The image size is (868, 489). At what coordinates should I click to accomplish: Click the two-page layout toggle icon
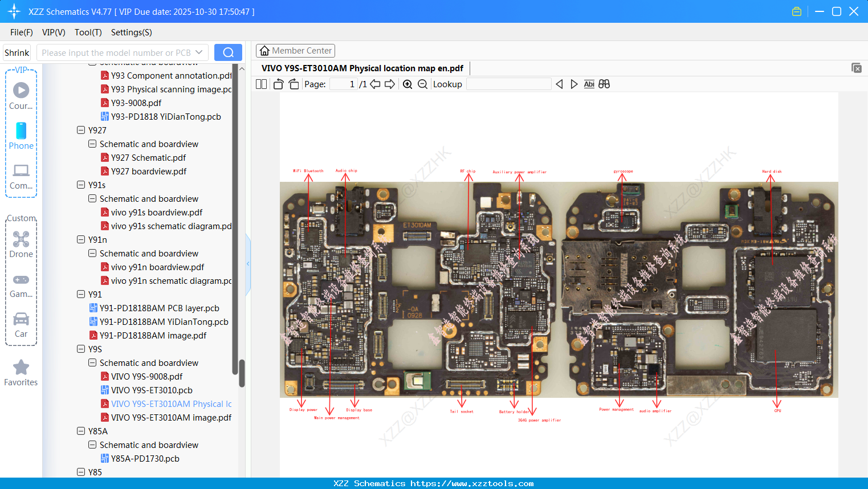click(261, 84)
